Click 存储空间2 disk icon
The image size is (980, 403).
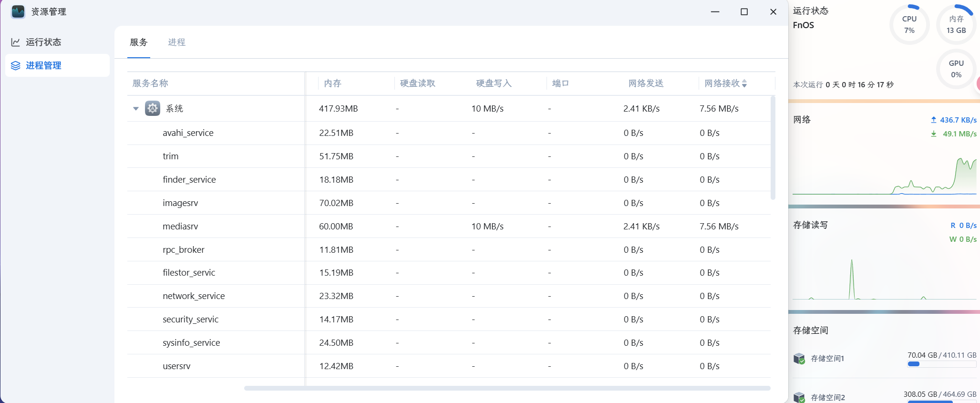pyautogui.click(x=799, y=397)
